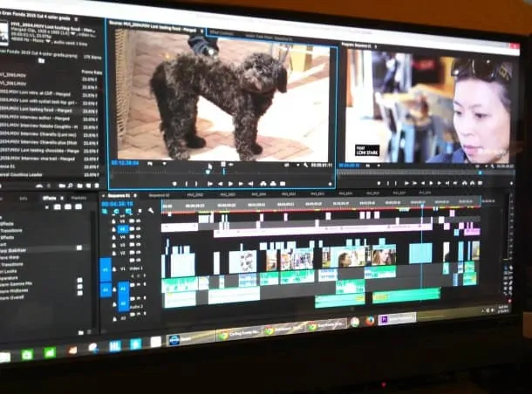Click Export Frame in the Program monitor

pos(480,183)
